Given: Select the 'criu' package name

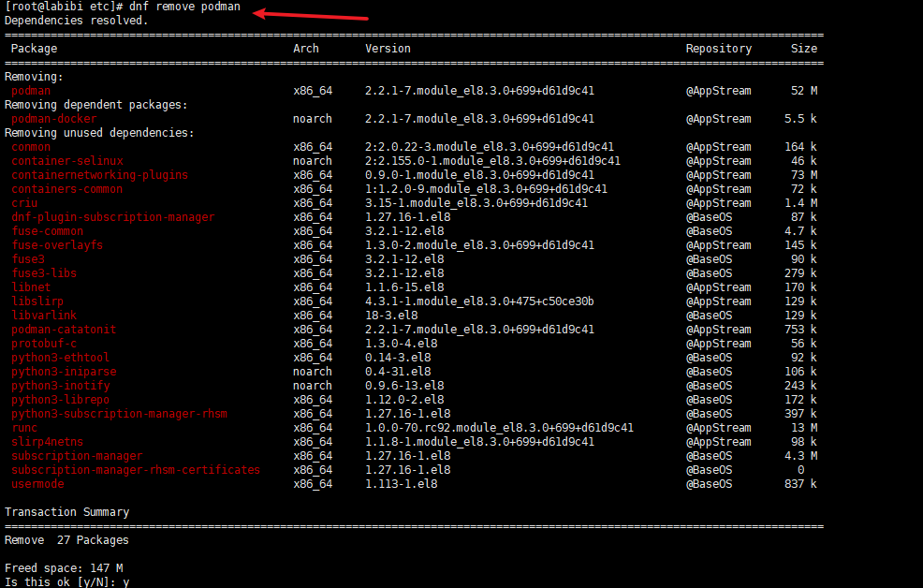Looking at the screenshot, I should click(24, 203).
